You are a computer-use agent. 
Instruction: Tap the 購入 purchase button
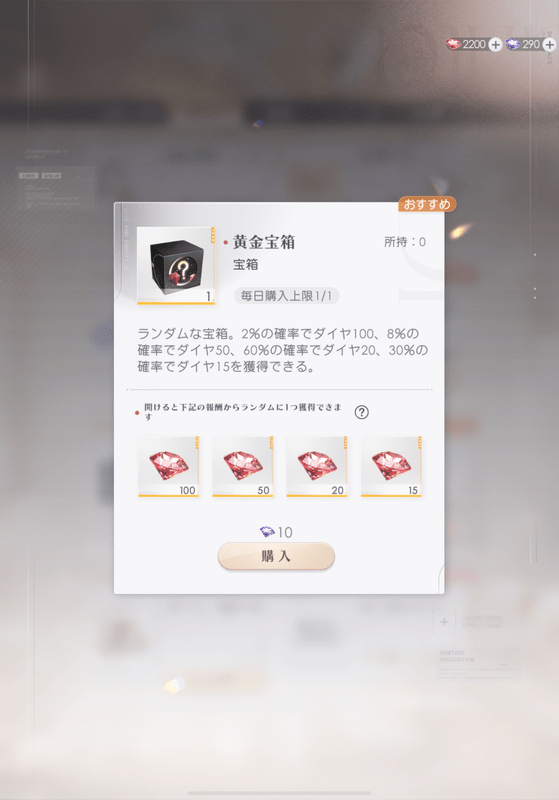[x=276, y=556]
